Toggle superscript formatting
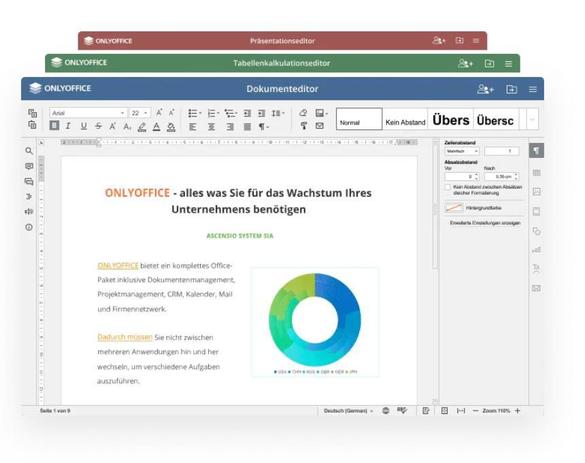Viewport: 585px width, 463px height. pos(112,126)
